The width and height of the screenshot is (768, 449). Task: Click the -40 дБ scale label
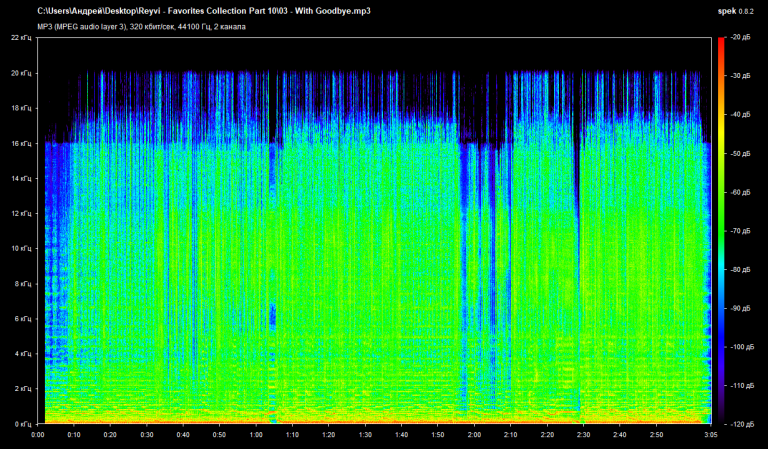[741, 115]
